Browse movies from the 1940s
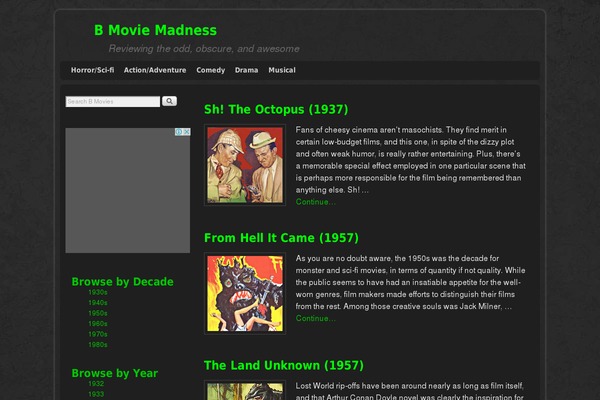Viewport: 600px width, 400px height. tap(98, 303)
